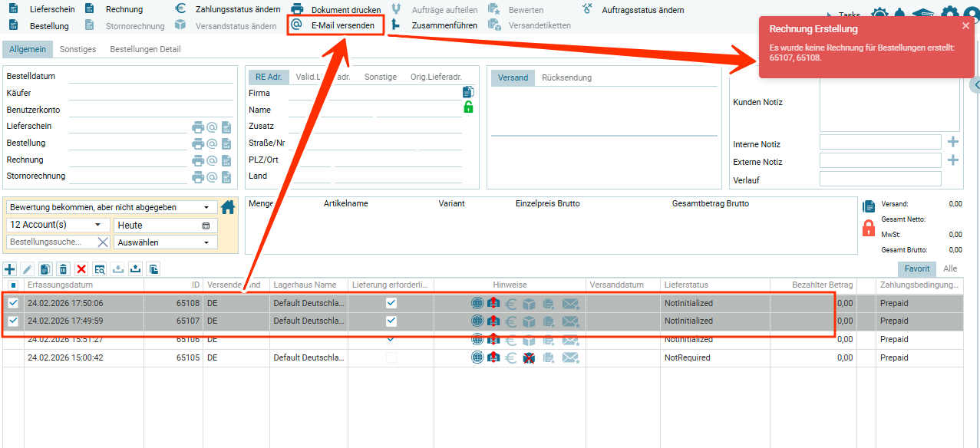980x448 pixels.
Task: Click the home icon beside the filter dropdown
Action: 228,207
